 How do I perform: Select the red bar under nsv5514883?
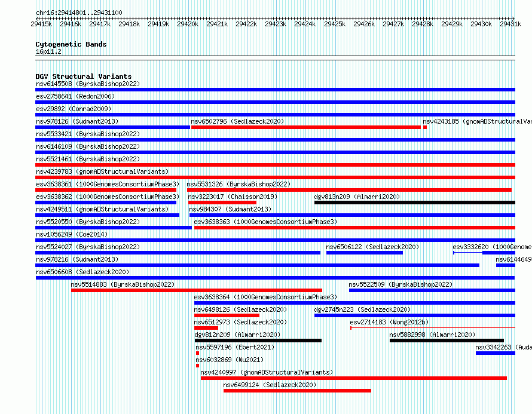[x=197, y=290]
